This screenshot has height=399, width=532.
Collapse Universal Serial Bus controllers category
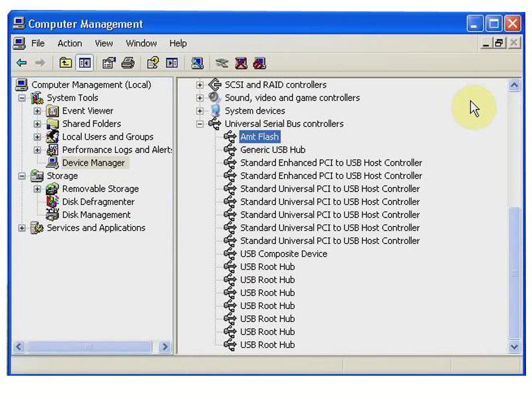point(200,124)
